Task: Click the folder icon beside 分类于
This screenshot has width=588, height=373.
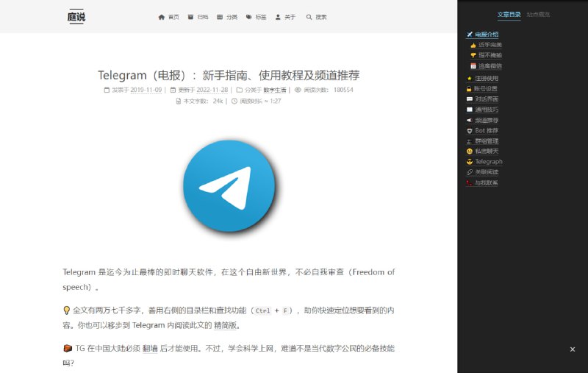Action: pos(240,90)
